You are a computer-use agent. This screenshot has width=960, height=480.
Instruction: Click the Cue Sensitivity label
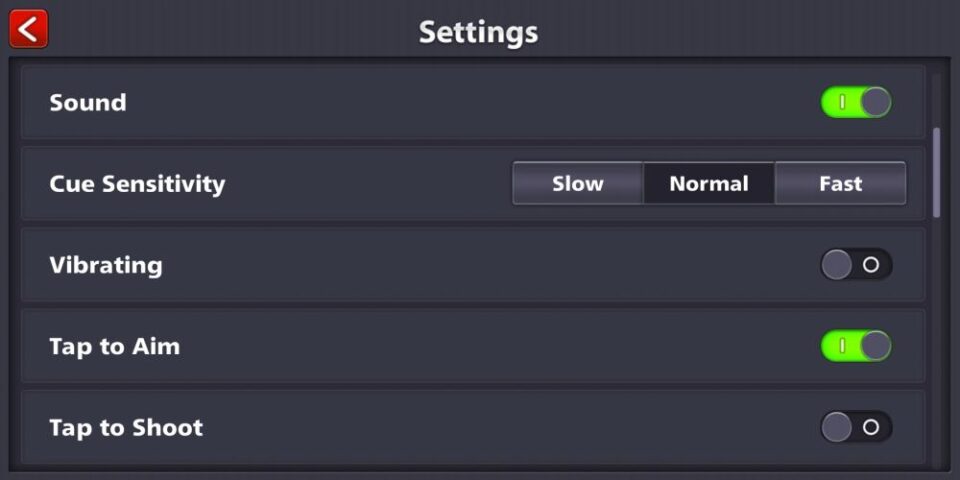pos(137,184)
